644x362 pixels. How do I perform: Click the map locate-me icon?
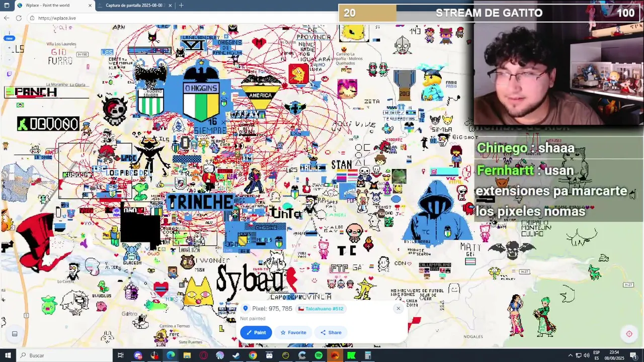(x=629, y=334)
